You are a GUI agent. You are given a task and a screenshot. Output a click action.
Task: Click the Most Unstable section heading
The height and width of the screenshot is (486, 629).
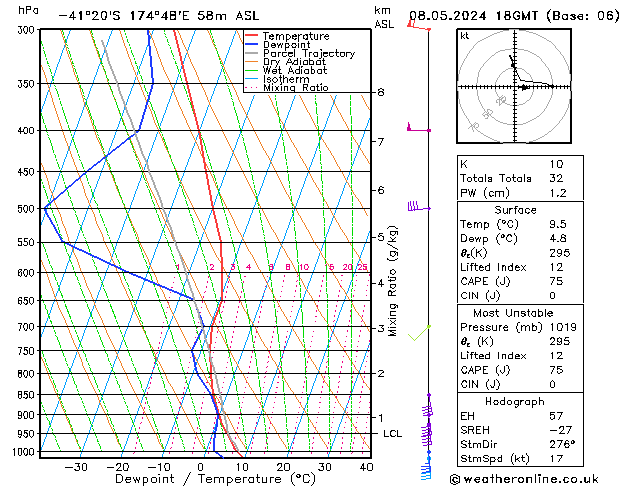click(513, 313)
